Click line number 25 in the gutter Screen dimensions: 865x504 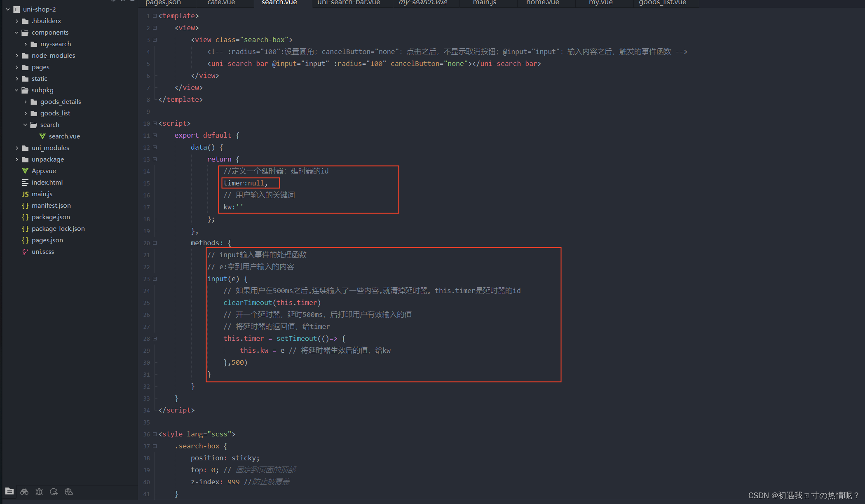tap(147, 303)
